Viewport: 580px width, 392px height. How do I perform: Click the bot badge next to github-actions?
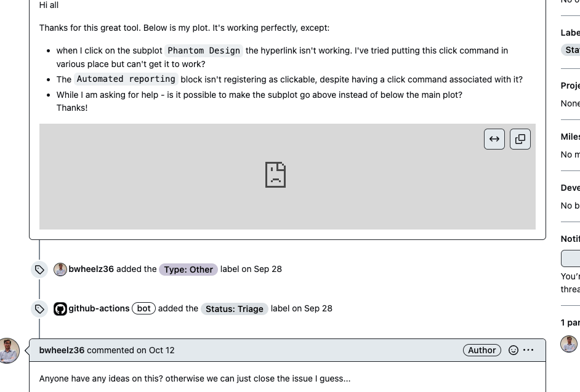143,308
